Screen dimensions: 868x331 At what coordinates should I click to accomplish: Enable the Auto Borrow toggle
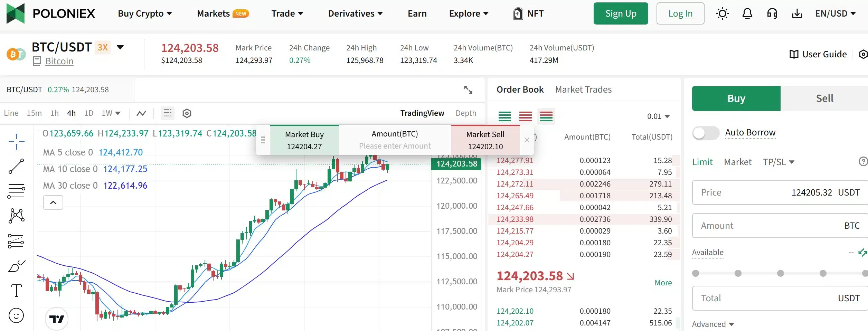pyautogui.click(x=706, y=133)
